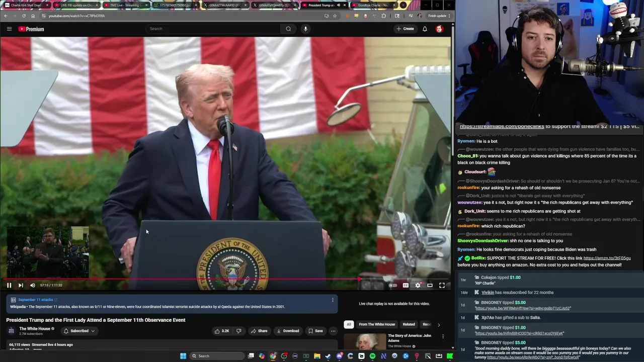Like the video with 3.2K likes
This screenshot has height=362, width=644.
tap(221, 331)
